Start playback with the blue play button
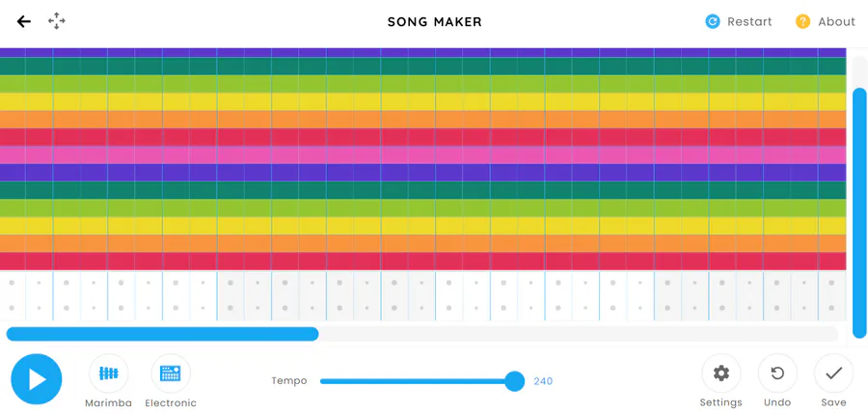The width and height of the screenshot is (868, 414). coord(37,379)
